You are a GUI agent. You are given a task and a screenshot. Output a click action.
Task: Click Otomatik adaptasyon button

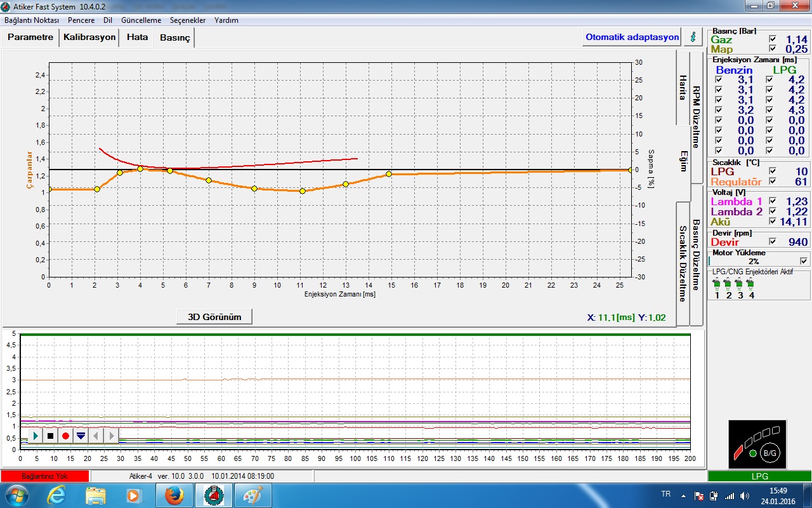click(x=632, y=37)
